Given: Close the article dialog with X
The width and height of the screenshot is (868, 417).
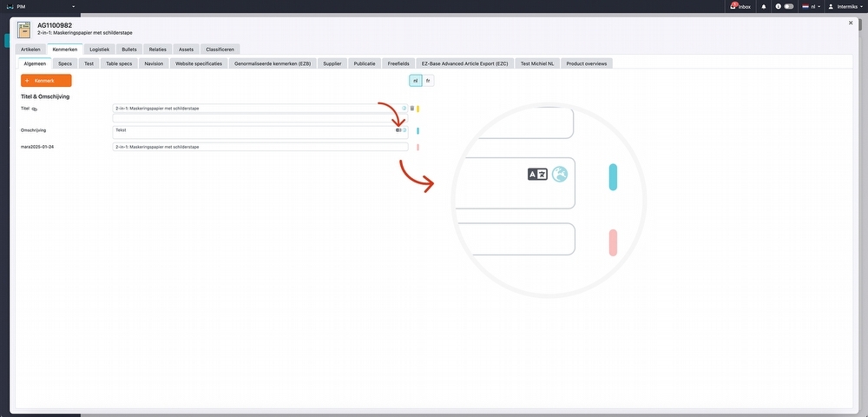Looking at the screenshot, I should [x=851, y=23].
